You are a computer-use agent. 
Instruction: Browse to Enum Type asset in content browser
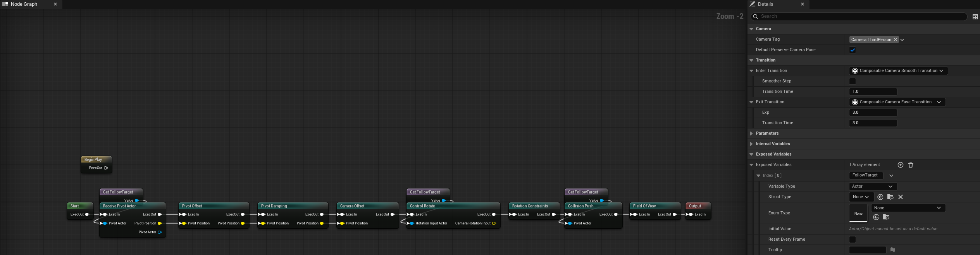(886, 217)
